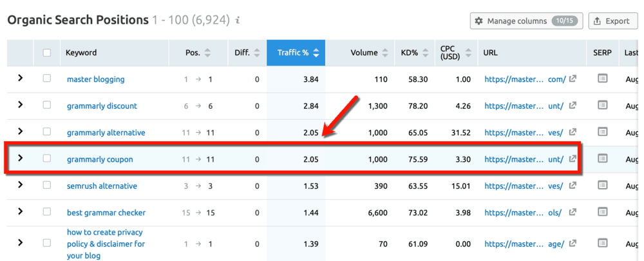
Task: Toggle the select-all checkbox in header
Action: coord(47,53)
